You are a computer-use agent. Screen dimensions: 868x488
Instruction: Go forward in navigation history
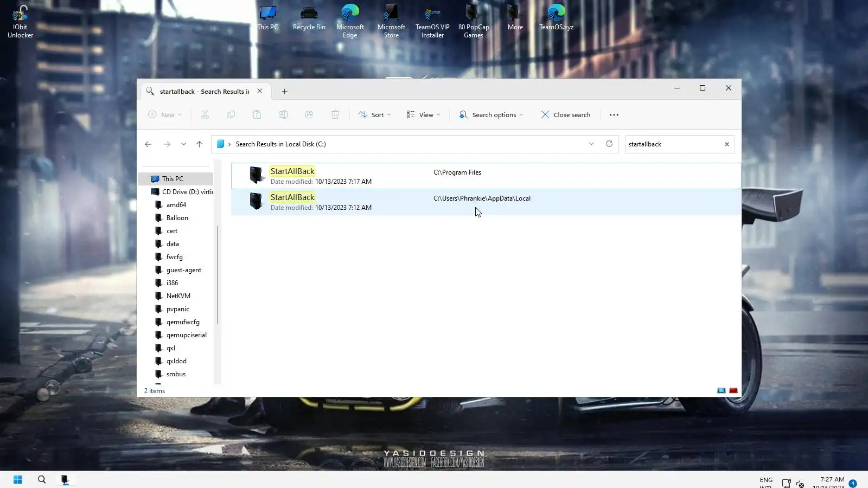click(167, 144)
